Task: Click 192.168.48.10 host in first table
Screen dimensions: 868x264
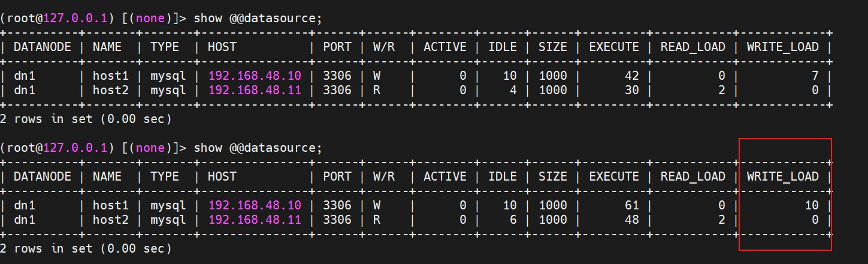Action: pyautogui.click(x=255, y=76)
